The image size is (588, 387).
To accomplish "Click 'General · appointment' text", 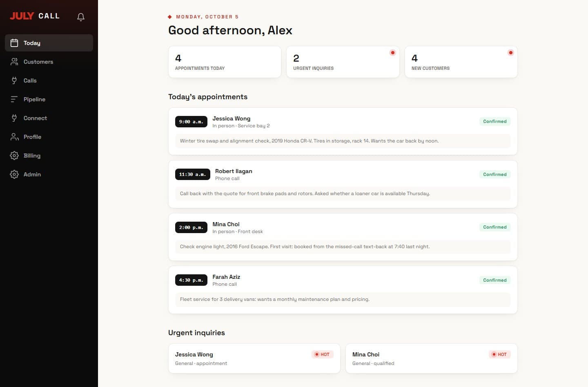I will 201,363.
